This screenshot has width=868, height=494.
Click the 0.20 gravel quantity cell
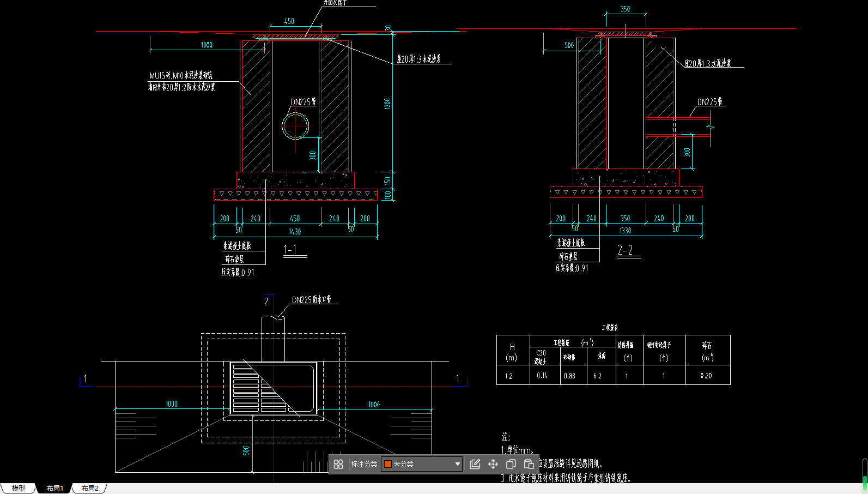pyautogui.click(x=706, y=376)
